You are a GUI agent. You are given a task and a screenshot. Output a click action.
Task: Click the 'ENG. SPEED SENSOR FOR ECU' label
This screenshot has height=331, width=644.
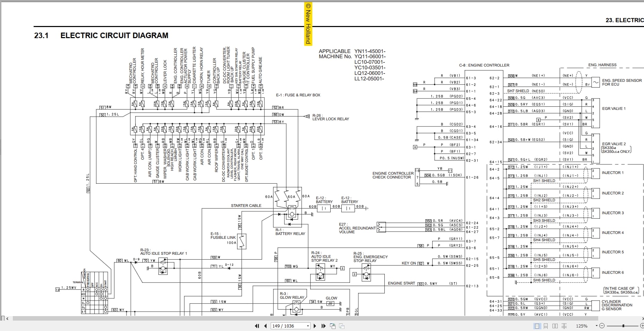pos(622,82)
